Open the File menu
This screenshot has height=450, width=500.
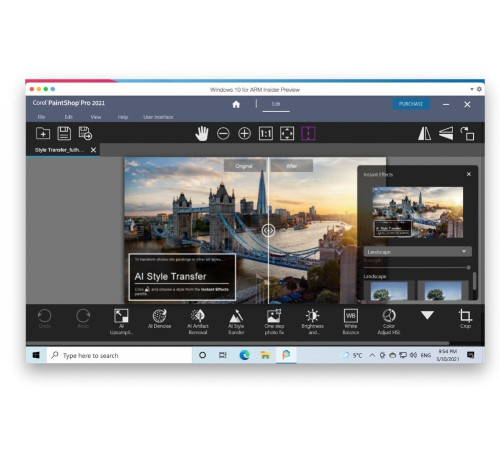point(41,117)
